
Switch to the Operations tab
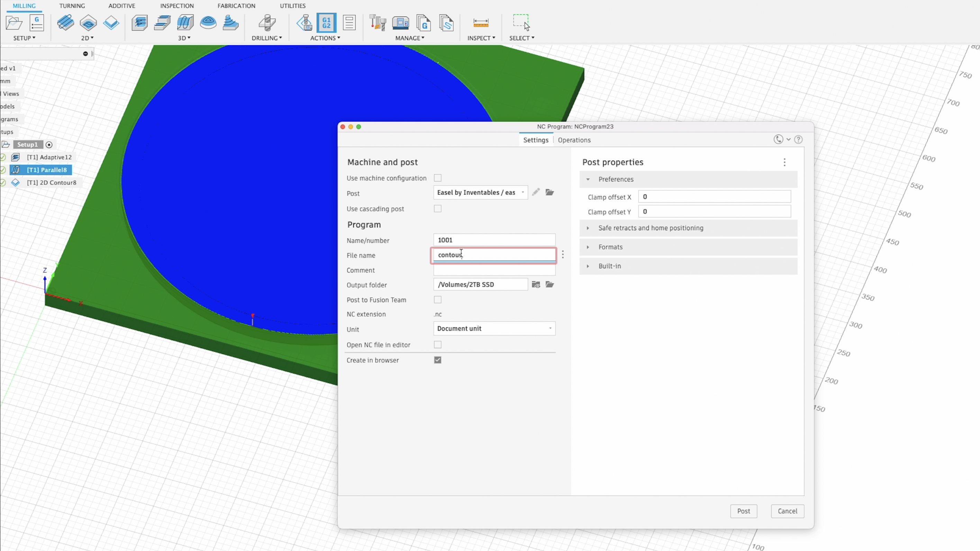pyautogui.click(x=573, y=139)
